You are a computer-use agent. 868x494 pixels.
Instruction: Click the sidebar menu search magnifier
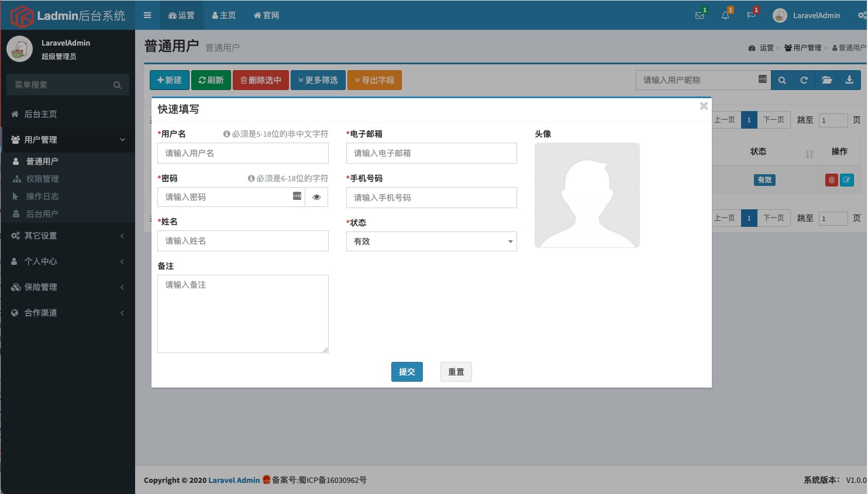[117, 85]
